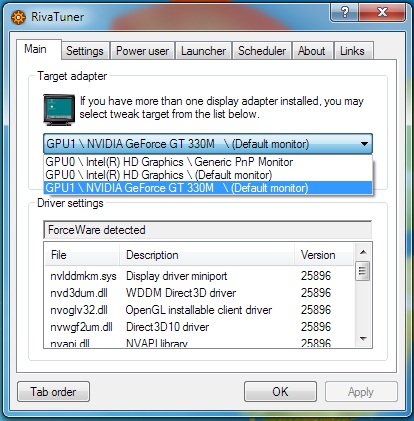This screenshot has height=421, width=414.
Task: Click the RivaTuner gear icon in title bar
Action: (x=18, y=17)
